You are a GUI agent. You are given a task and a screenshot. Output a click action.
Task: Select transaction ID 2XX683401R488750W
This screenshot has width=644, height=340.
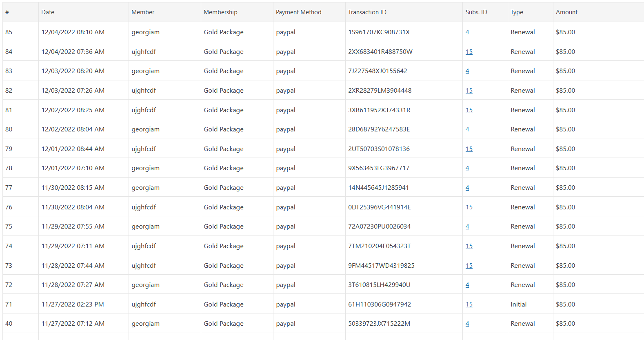point(380,52)
